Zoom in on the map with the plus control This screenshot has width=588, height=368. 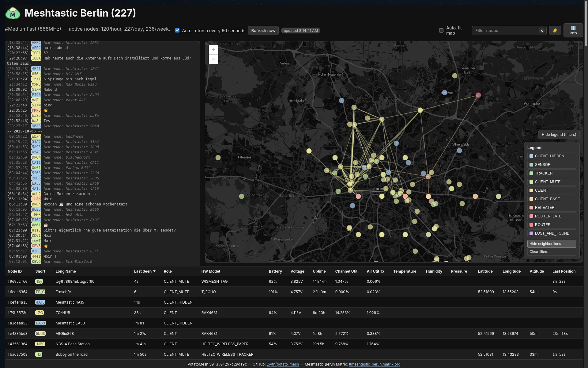point(213,49)
